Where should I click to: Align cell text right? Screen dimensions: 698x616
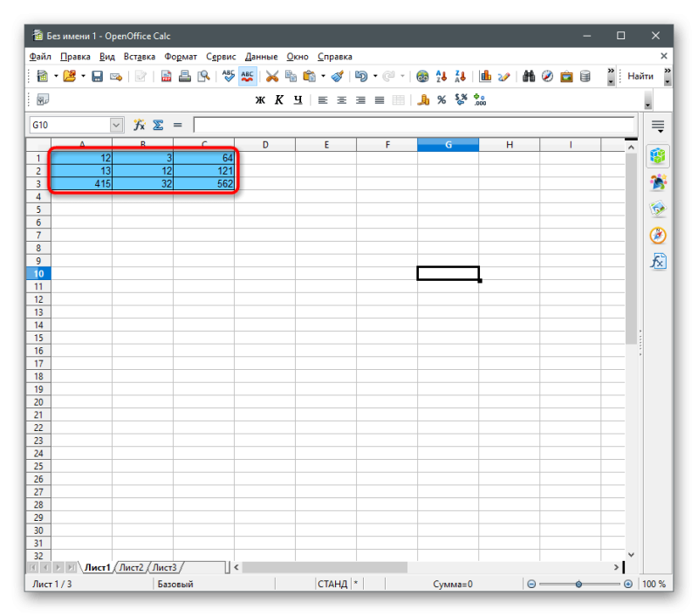click(360, 100)
